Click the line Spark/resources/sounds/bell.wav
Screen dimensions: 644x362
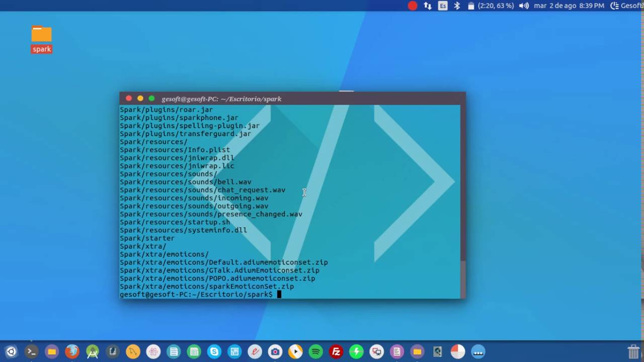coord(185,182)
